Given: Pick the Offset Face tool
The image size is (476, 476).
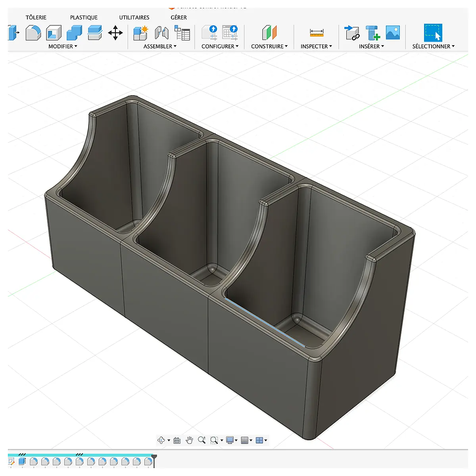Looking at the screenshot, I should [x=95, y=33].
